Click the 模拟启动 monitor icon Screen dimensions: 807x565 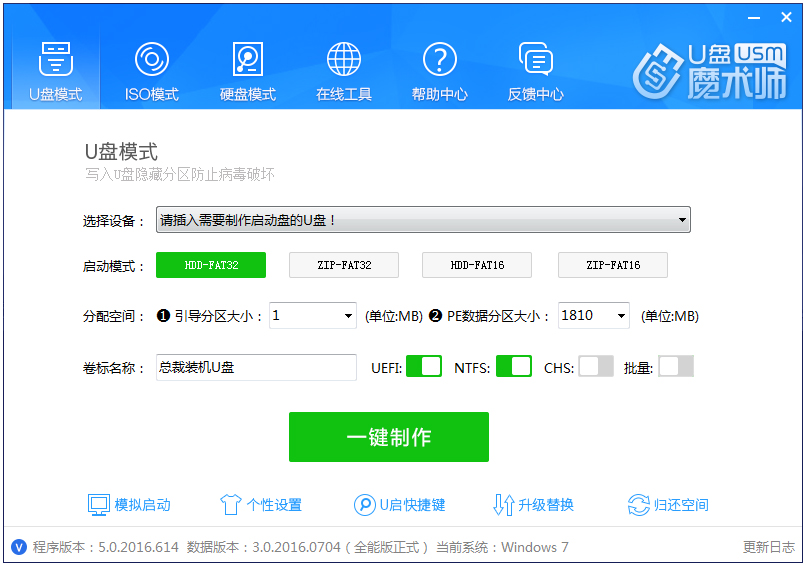point(98,505)
